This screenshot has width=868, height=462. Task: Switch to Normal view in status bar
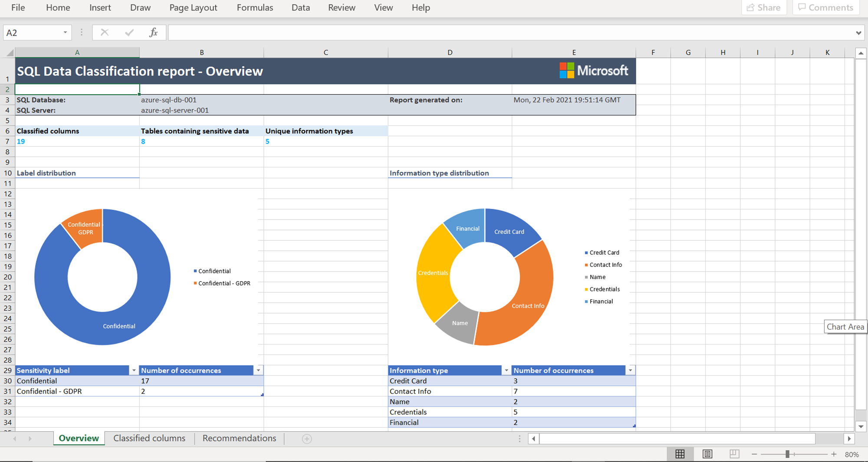pos(680,454)
